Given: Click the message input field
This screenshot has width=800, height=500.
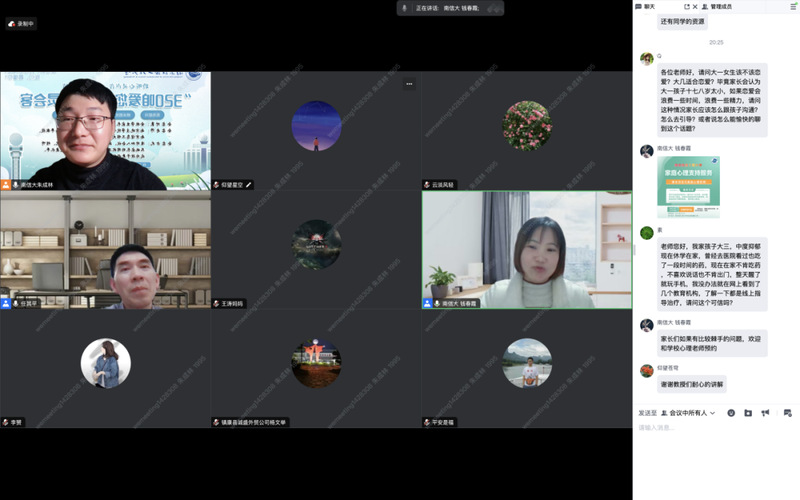Looking at the screenshot, I should click(715, 428).
